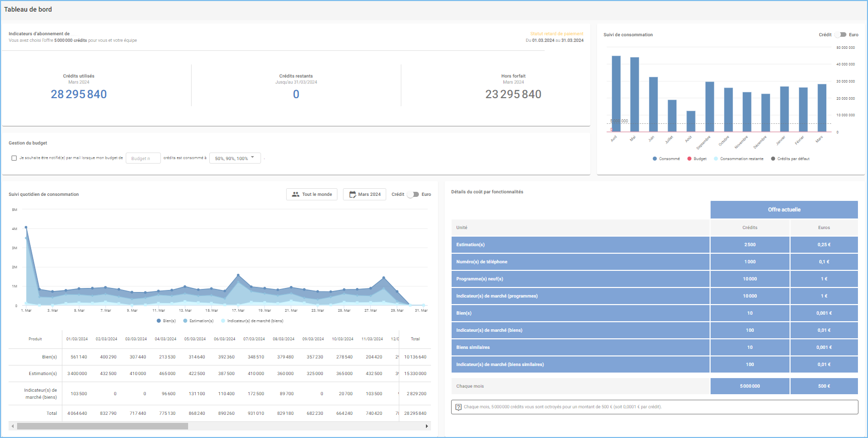Click the Mars bar in consumption chart
The image size is (868, 438).
822,108
